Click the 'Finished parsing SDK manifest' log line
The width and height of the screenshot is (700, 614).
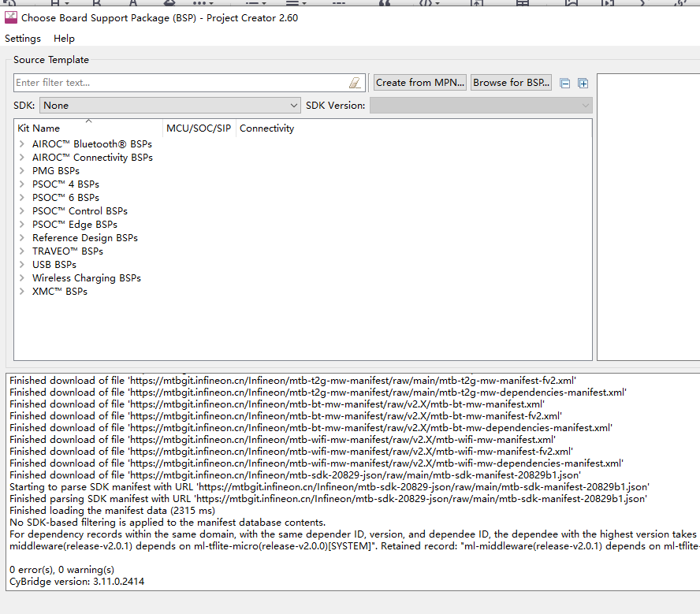click(328, 499)
